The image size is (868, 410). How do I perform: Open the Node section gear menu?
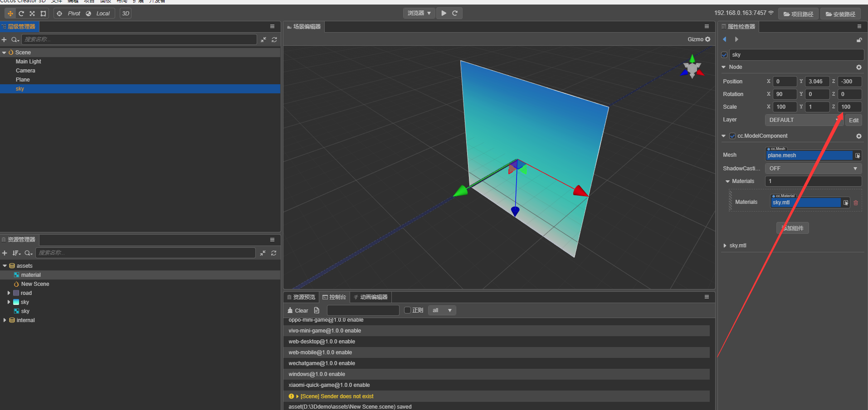(858, 67)
